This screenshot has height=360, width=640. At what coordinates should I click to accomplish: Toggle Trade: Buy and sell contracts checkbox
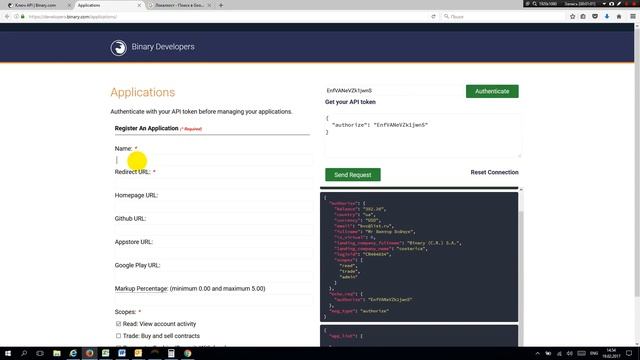118,336
